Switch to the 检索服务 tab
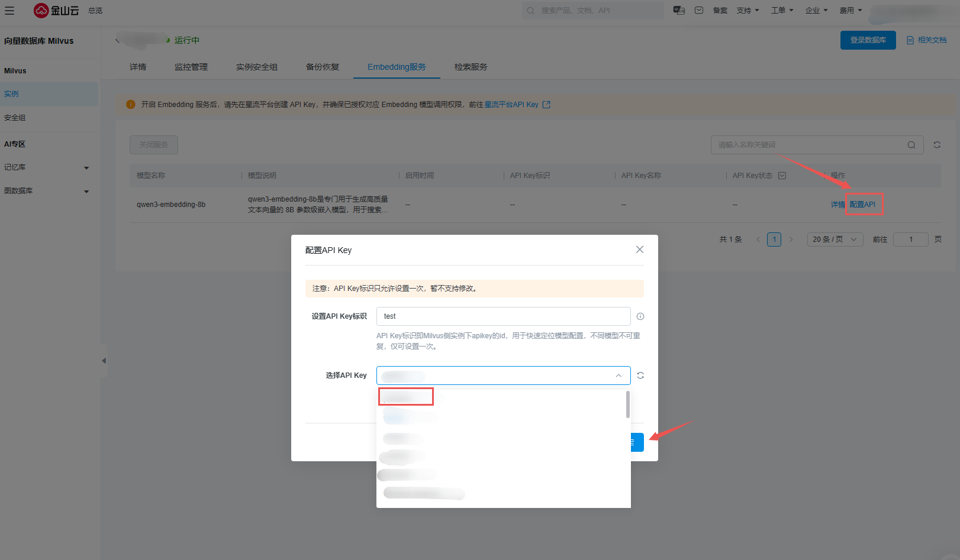 471,67
